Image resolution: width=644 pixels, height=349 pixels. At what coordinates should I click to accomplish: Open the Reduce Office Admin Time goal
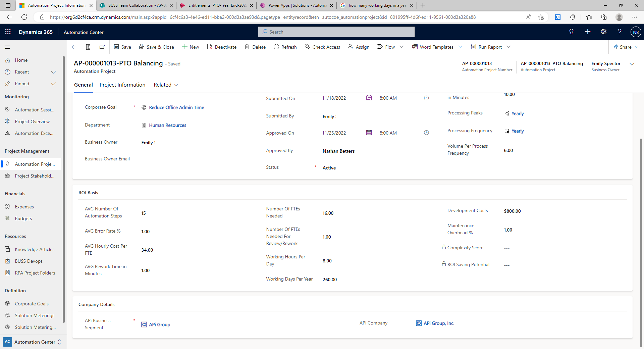[x=176, y=107]
